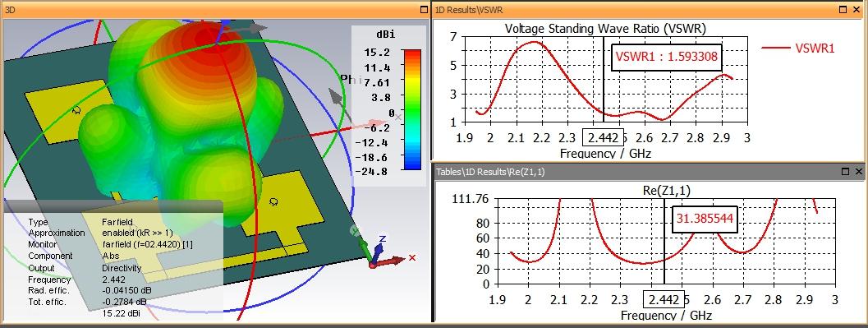This screenshot has width=868, height=328.
Task: Click 'Frequency / GHz' axis label in VSWR plot
Action: (605, 154)
